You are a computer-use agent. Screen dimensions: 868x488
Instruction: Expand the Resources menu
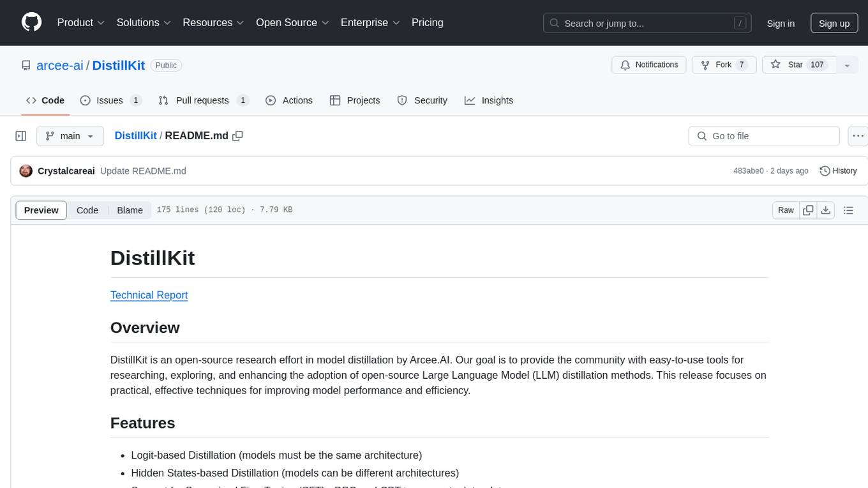click(x=213, y=22)
